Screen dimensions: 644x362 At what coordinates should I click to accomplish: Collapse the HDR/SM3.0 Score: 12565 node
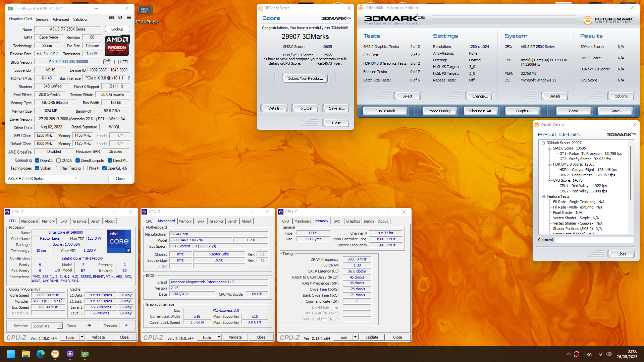coord(549,164)
